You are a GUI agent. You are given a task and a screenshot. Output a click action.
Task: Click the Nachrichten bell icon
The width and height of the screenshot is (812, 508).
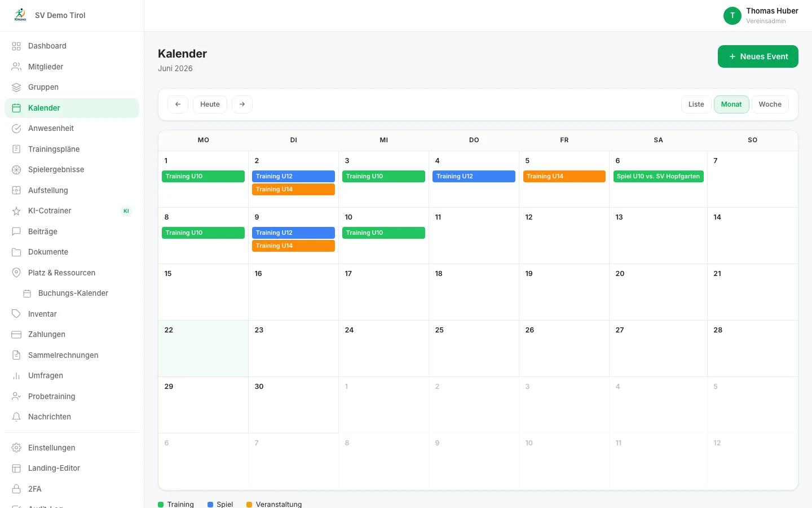click(16, 417)
